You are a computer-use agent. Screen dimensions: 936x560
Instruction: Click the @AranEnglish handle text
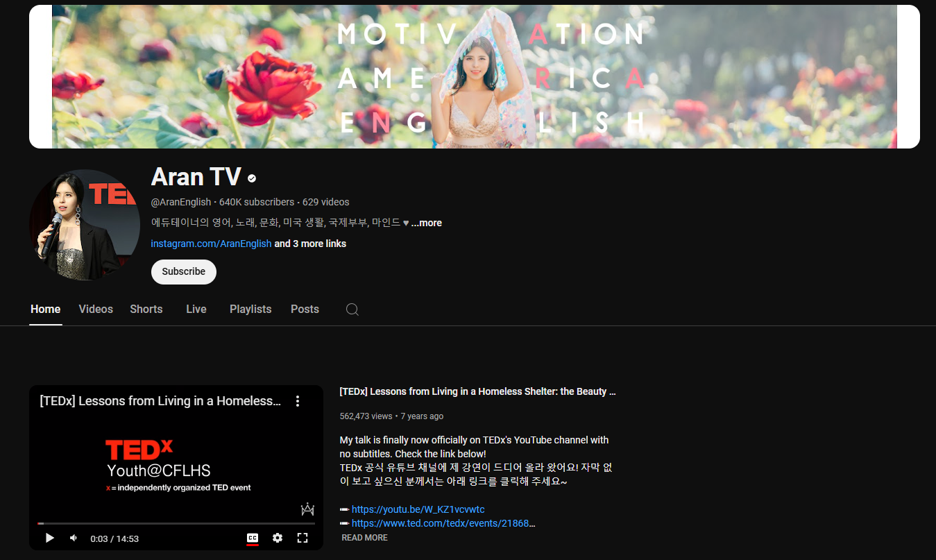coord(180,202)
